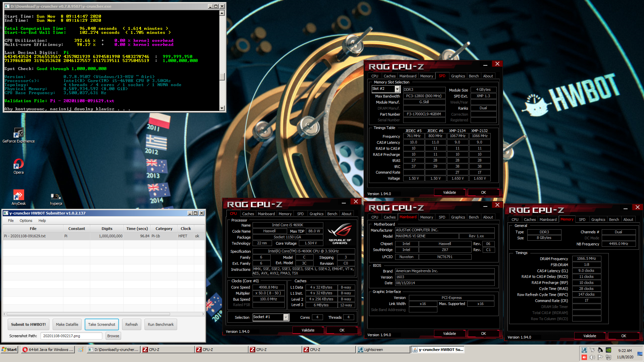Click the Action Center flag tray icon
Image resolution: width=644 pixels, height=362 pixels.
coord(600,357)
